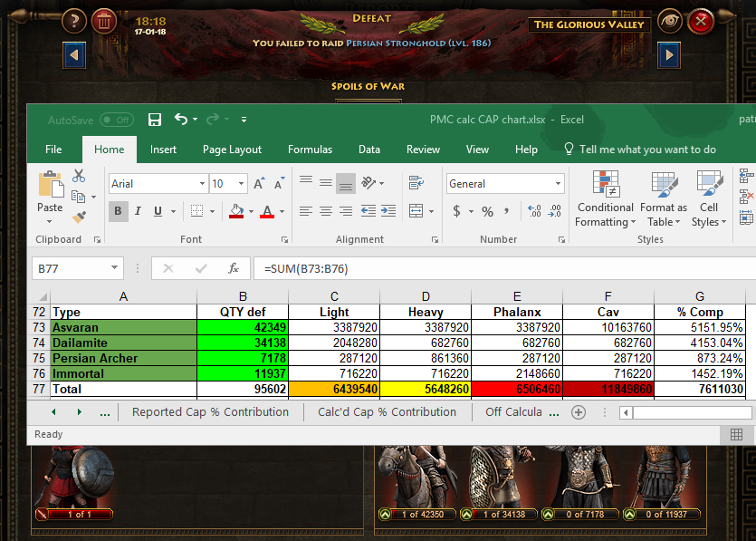The height and width of the screenshot is (541, 756).
Task: Click the game help question mark icon
Action: pyautogui.click(x=74, y=21)
